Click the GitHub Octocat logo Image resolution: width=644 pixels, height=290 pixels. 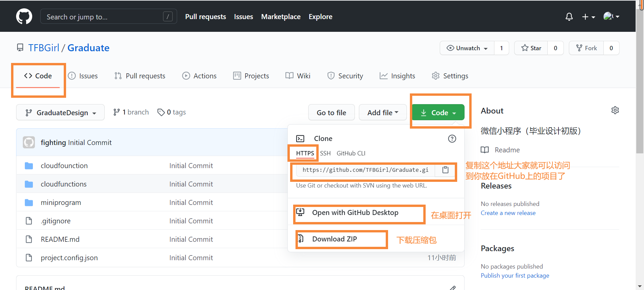[x=24, y=16]
